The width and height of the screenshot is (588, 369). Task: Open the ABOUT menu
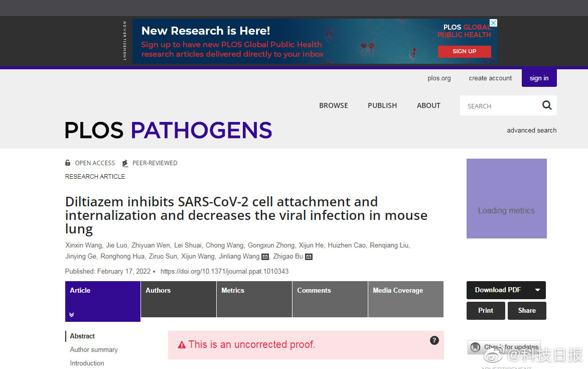428,105
